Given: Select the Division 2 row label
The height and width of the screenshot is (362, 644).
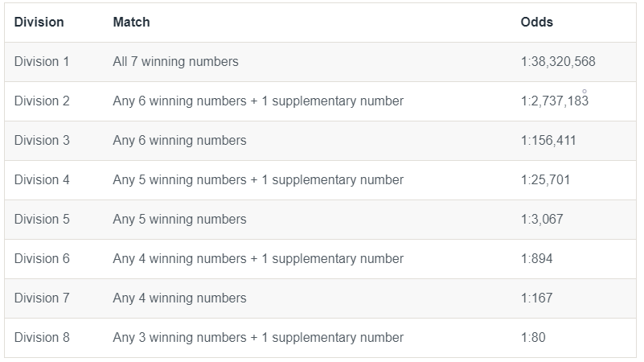Looking at the screenshot, I should 42,101.
